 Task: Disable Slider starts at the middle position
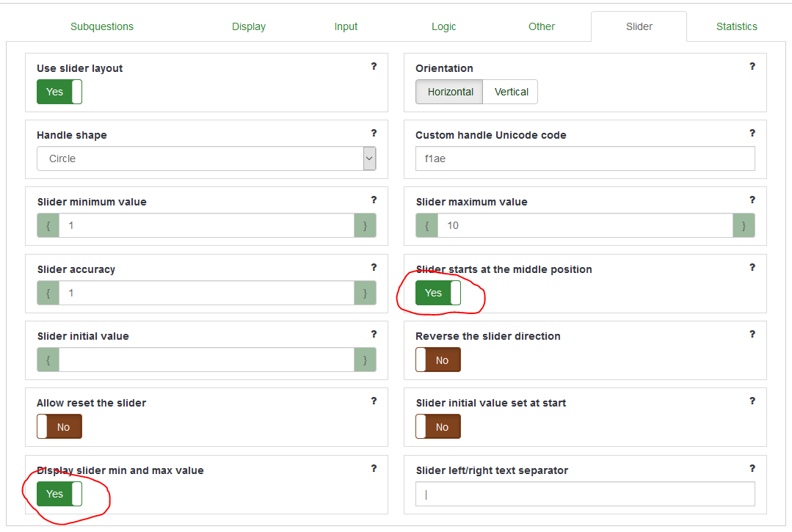pyautogui.click(x=438, y=293)
